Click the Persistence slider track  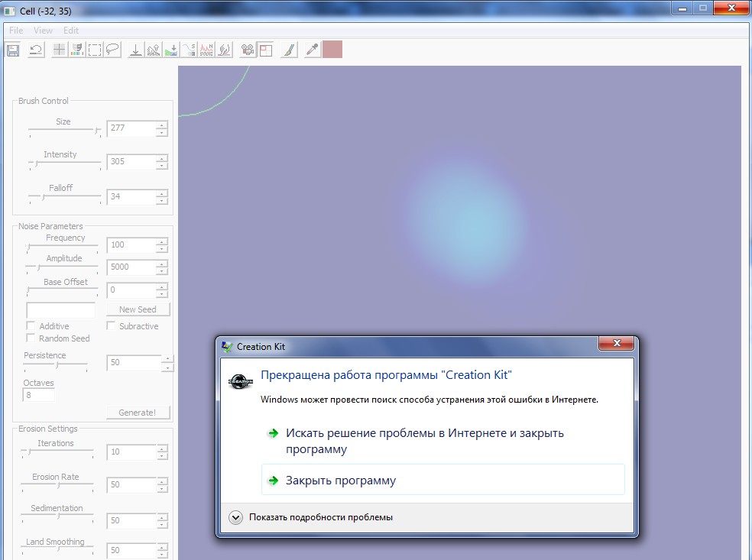point(56,366)
